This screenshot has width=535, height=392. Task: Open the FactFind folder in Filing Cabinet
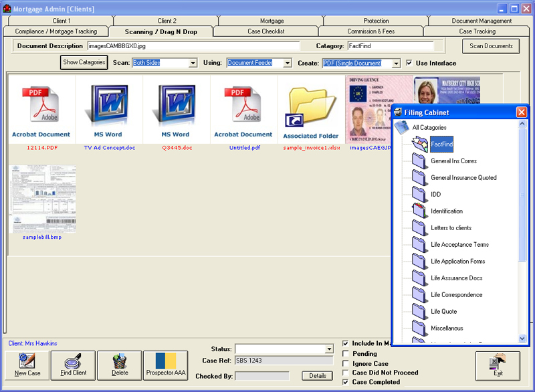click(421, 144)
